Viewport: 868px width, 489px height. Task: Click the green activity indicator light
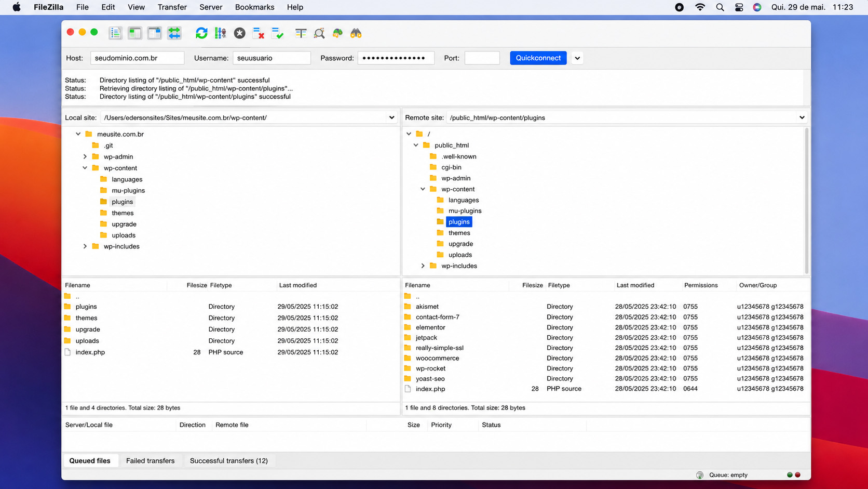[790, 475]
